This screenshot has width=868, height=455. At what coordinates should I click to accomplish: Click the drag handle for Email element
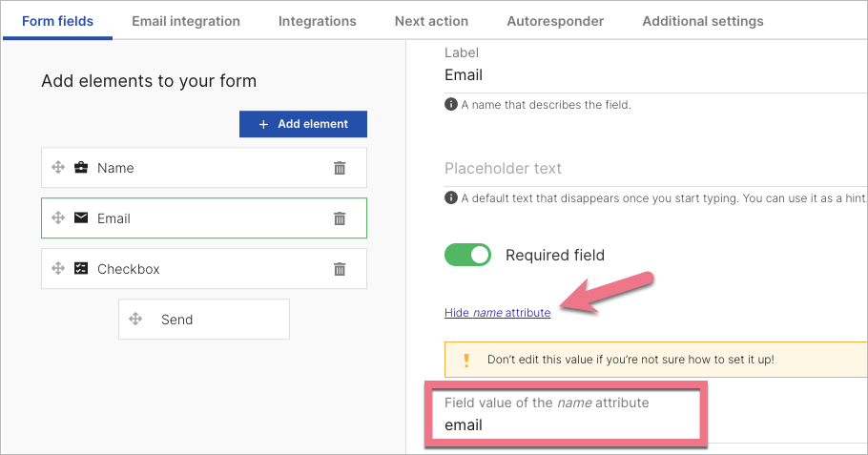click(57, 218)
